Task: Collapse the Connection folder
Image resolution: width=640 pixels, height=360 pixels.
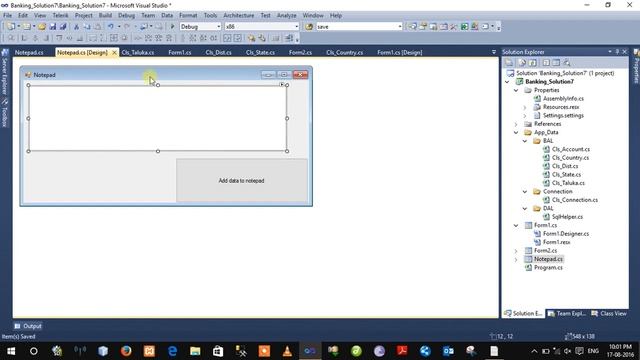Action: tap(525, 191)
